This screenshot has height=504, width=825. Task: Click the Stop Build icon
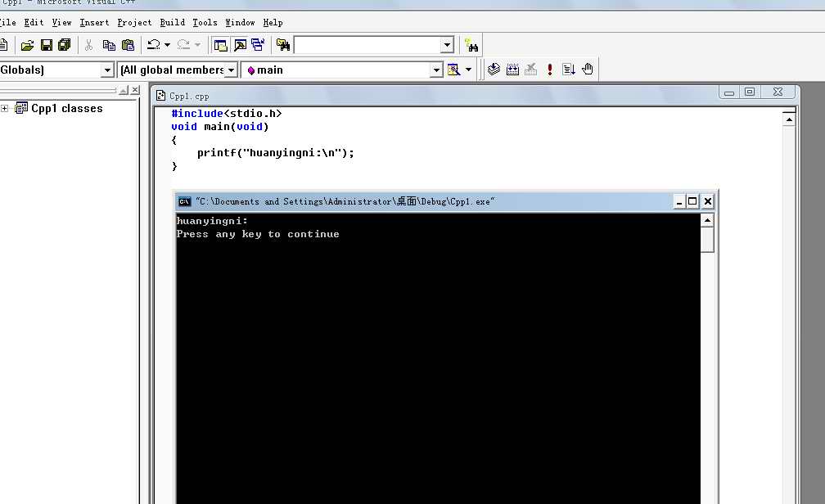pyautogui.click(x=531, y=70)
